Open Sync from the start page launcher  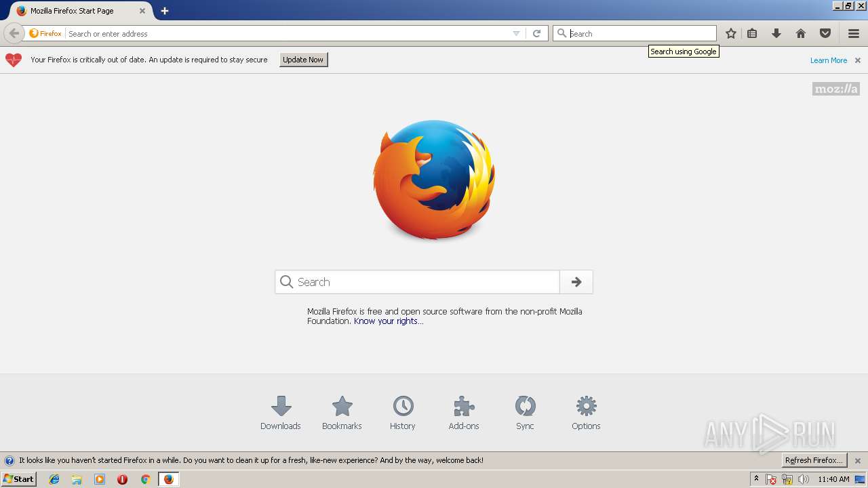(525, 413)
